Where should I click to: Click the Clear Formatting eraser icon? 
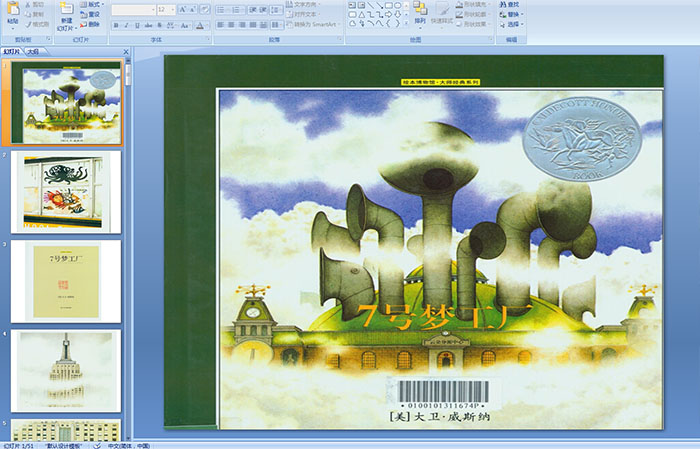[204, 9]
